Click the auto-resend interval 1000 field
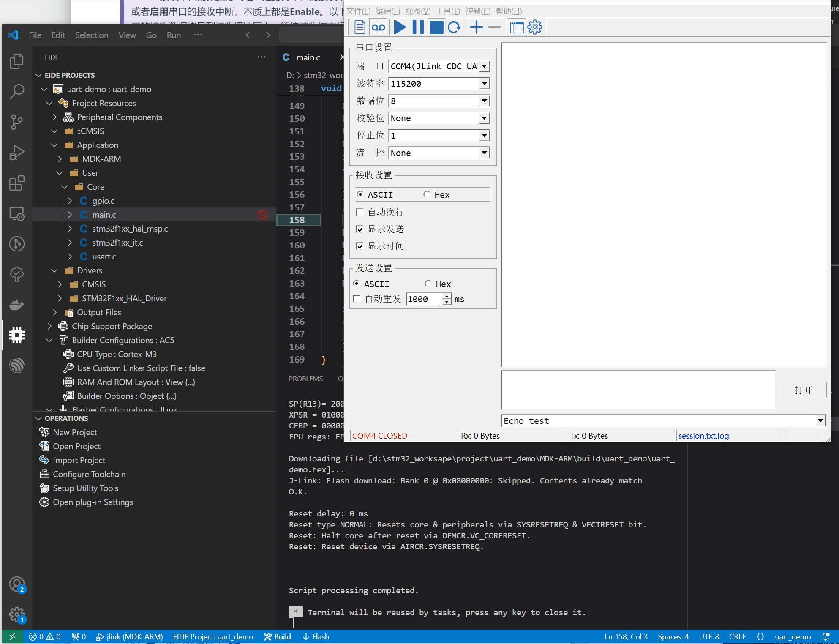 pos(424,299)
